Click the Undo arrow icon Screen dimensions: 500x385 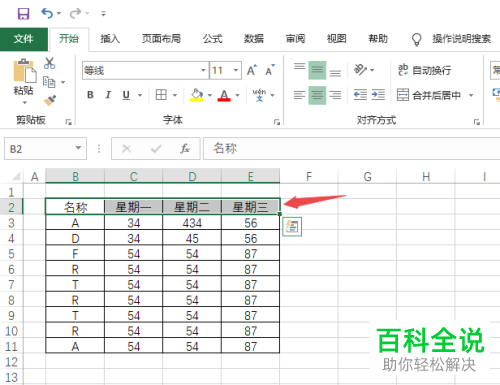47,13
